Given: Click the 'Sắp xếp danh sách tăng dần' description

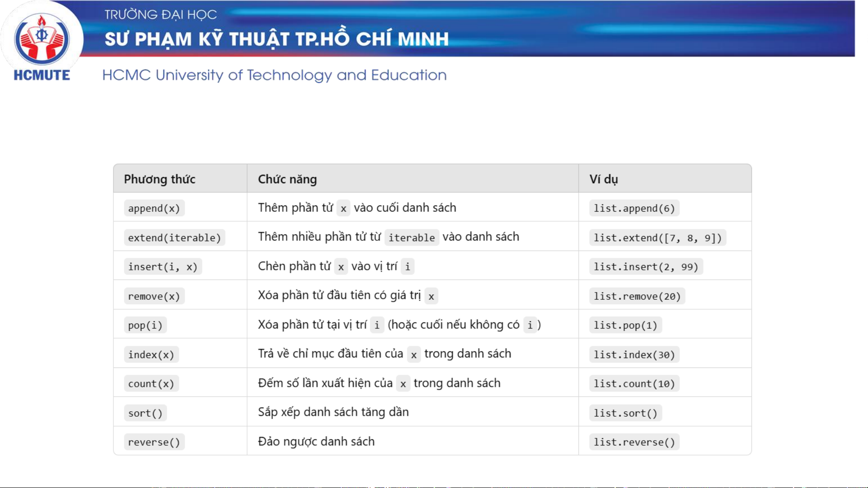Looking at the screenshot, I should (333, 412).
